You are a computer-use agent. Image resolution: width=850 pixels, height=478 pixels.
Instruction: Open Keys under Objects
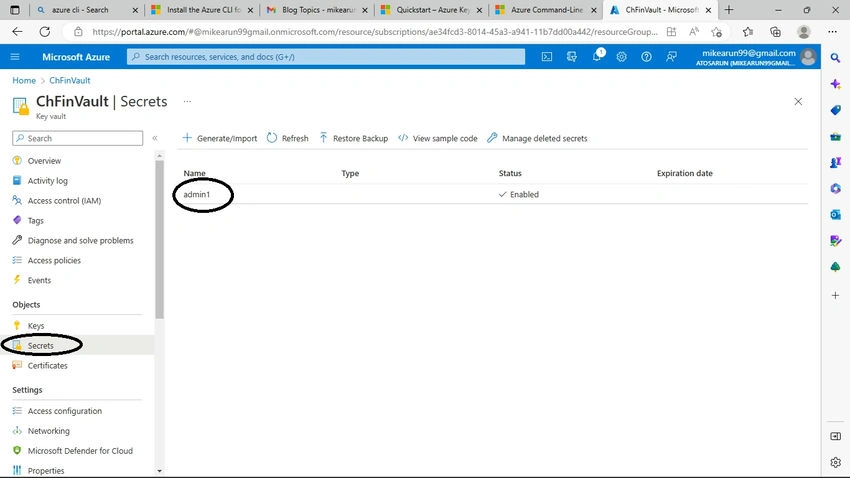tap(36, 326)
